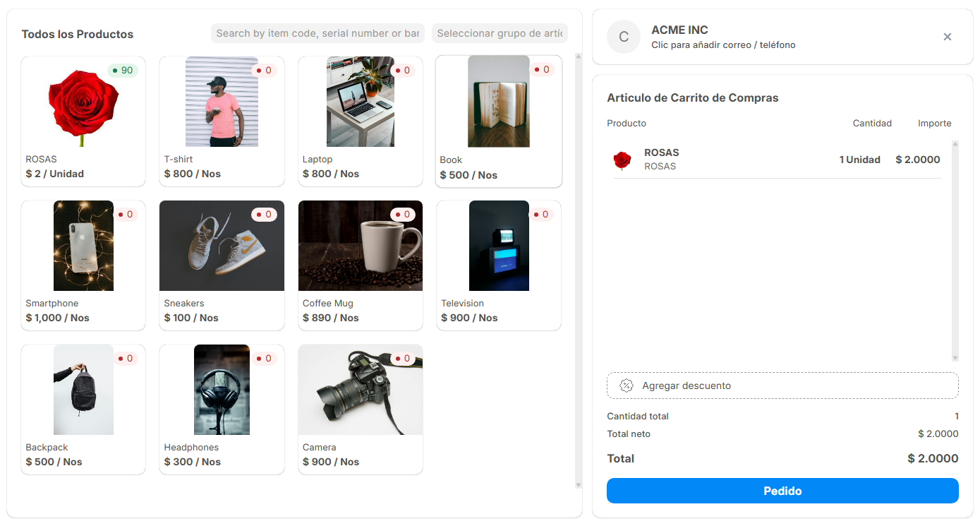This screenshot has width=980, height=526.
Task: Click the ACME INC customer avatar
Action: tap(623, 37)
